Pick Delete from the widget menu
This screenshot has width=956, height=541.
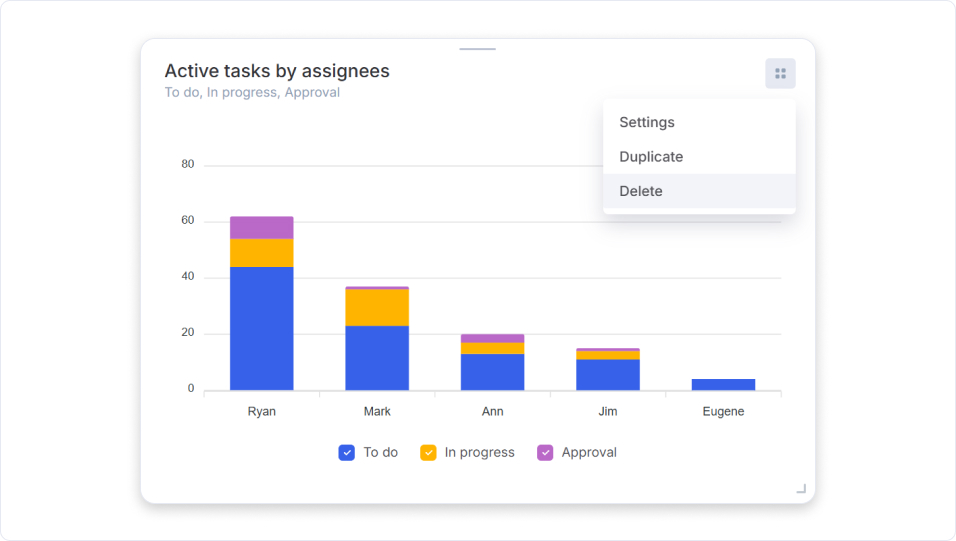click(x=641, y=191)
